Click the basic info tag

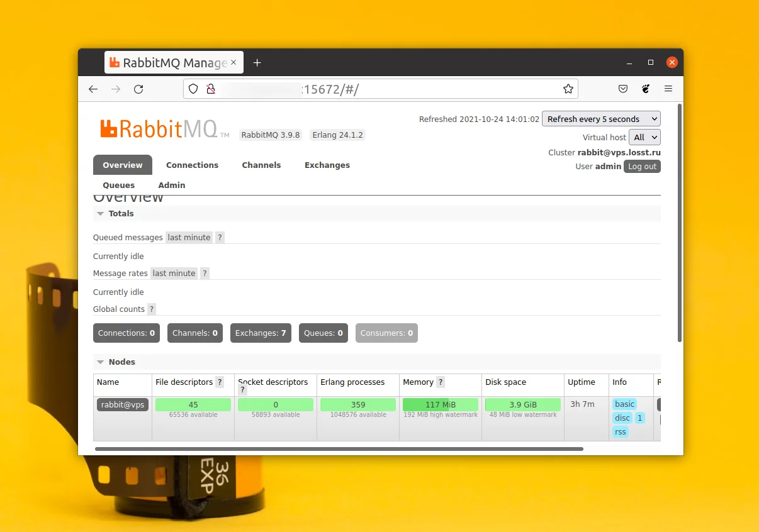tap(625, 404)
